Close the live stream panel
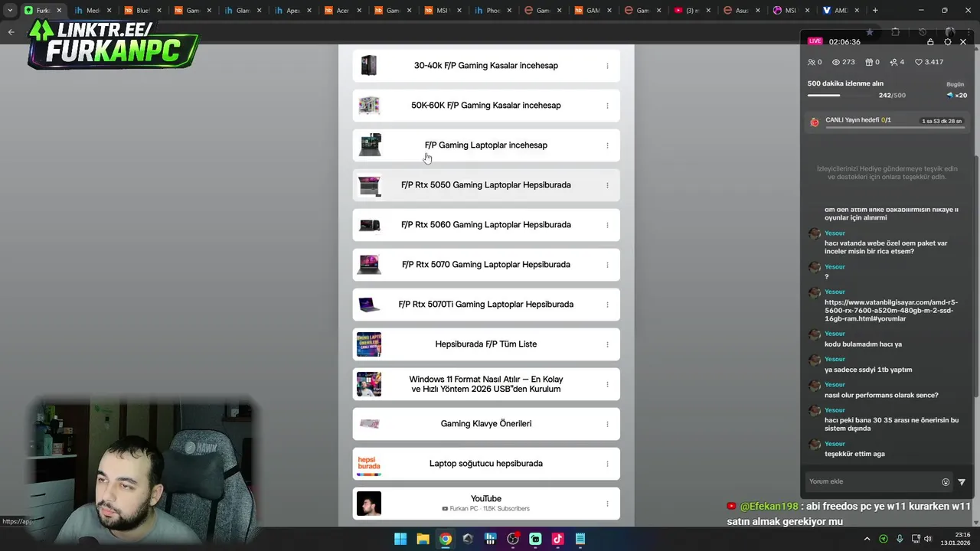Image resolution: width=980 pixels, height=551 pixels. (963, 42)
